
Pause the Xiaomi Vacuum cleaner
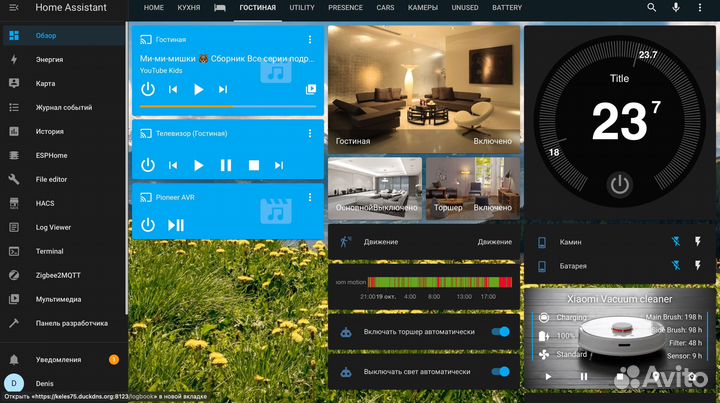point(584,377)
